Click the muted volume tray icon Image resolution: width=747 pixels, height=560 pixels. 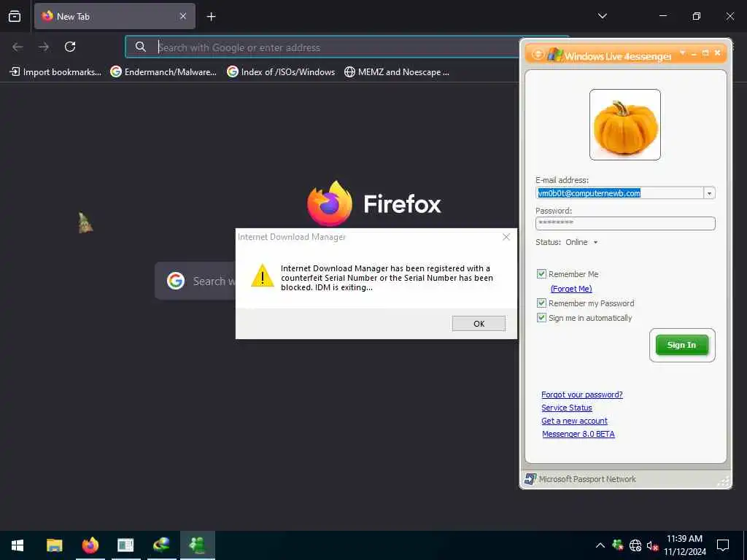point(653,545)
